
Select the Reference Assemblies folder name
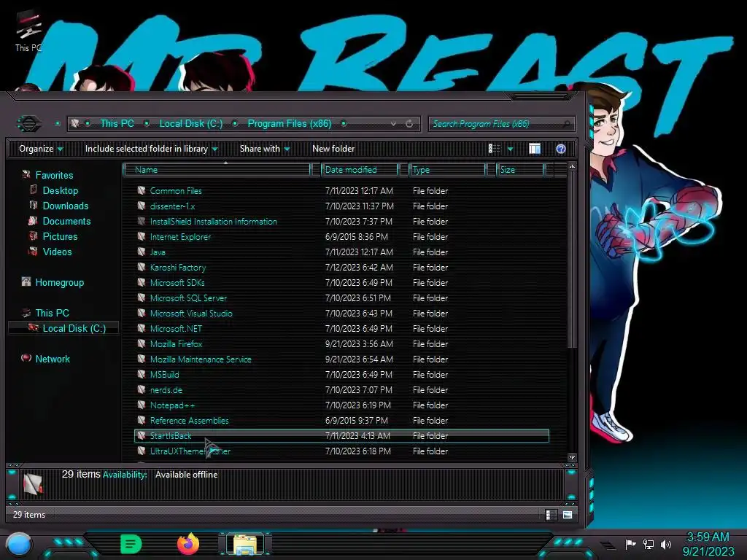click(189, 421)
